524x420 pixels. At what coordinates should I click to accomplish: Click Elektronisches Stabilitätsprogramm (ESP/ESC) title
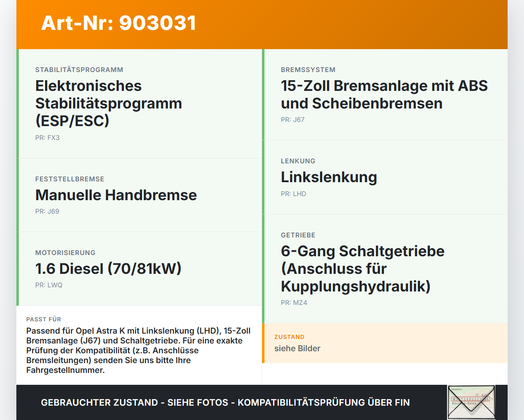point(108,103)
